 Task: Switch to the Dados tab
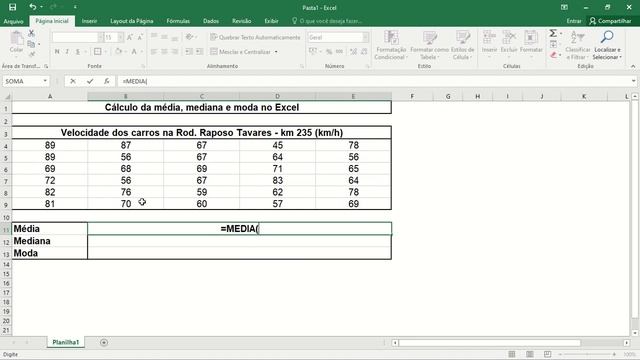(x=211, y=21)
